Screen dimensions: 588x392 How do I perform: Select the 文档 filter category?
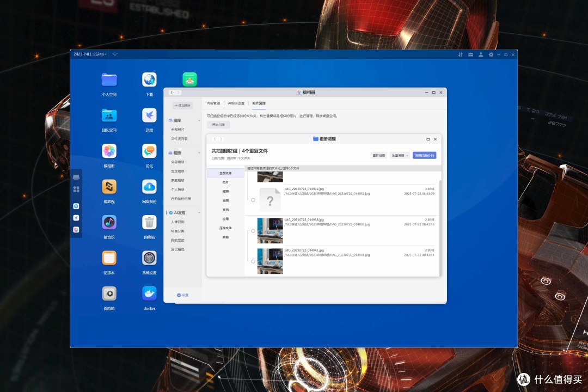(225, 210)
